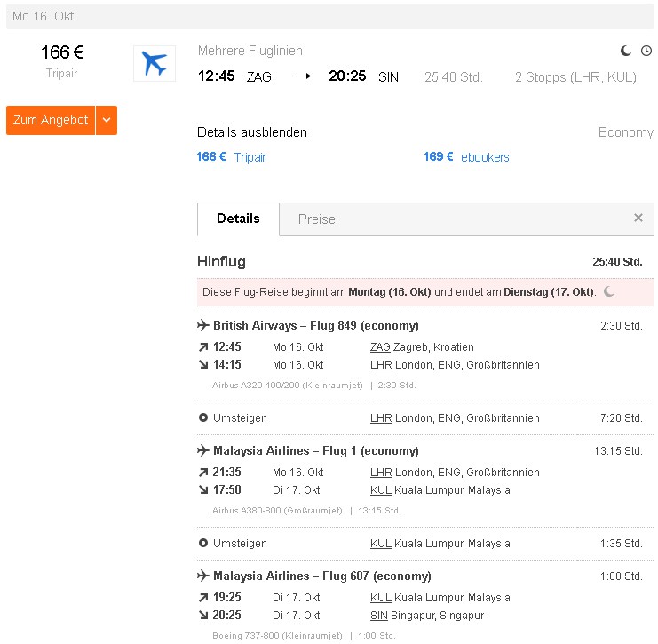Click the Zum Angebot button
The image size is (658, 644).
pos(51,120)
